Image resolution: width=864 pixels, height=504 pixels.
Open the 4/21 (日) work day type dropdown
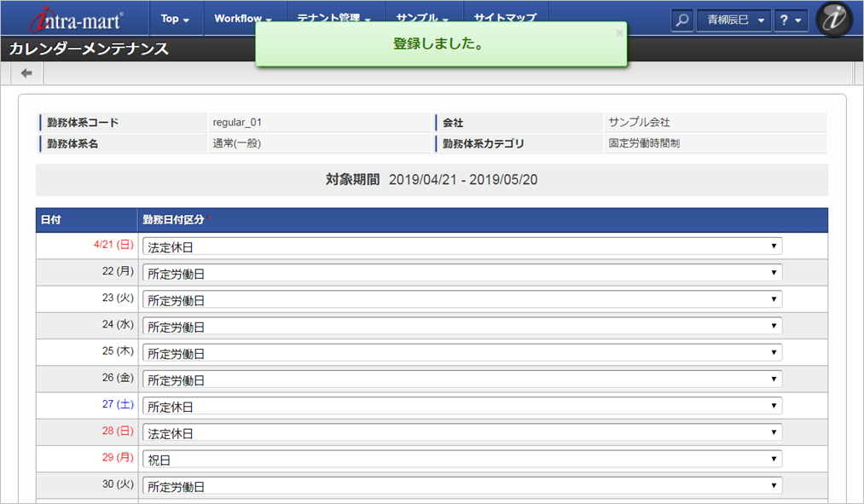point(462,246)
